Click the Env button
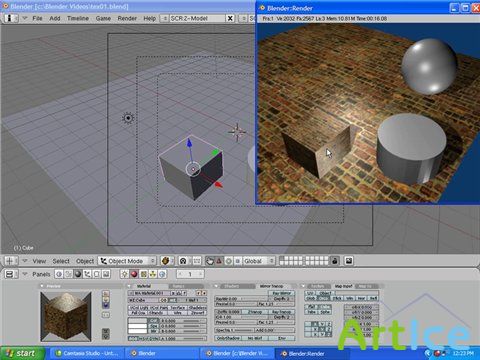This screenshot has height=360, width=480. pos(282,338)
